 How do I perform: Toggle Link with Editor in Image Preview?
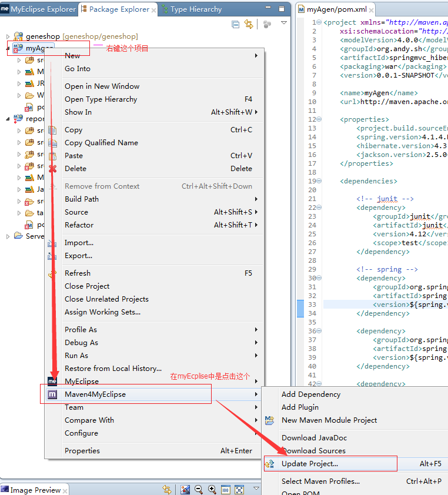pos(167,490)
